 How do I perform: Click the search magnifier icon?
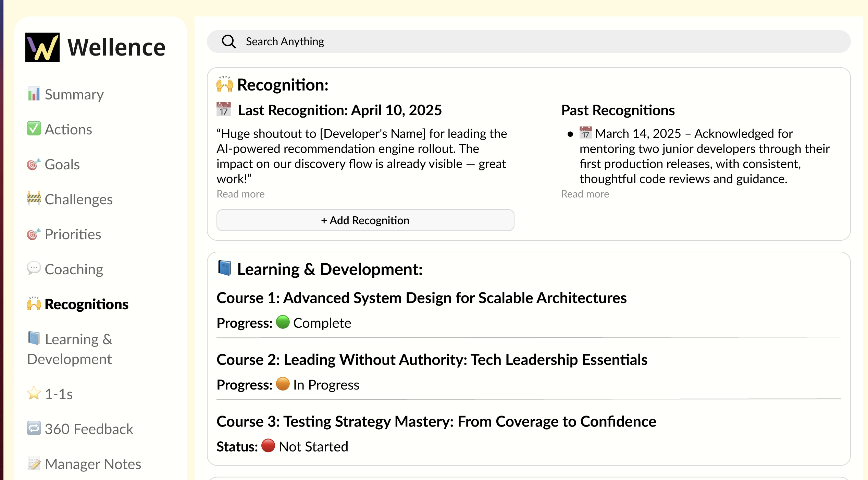click(x=228, y=41)
